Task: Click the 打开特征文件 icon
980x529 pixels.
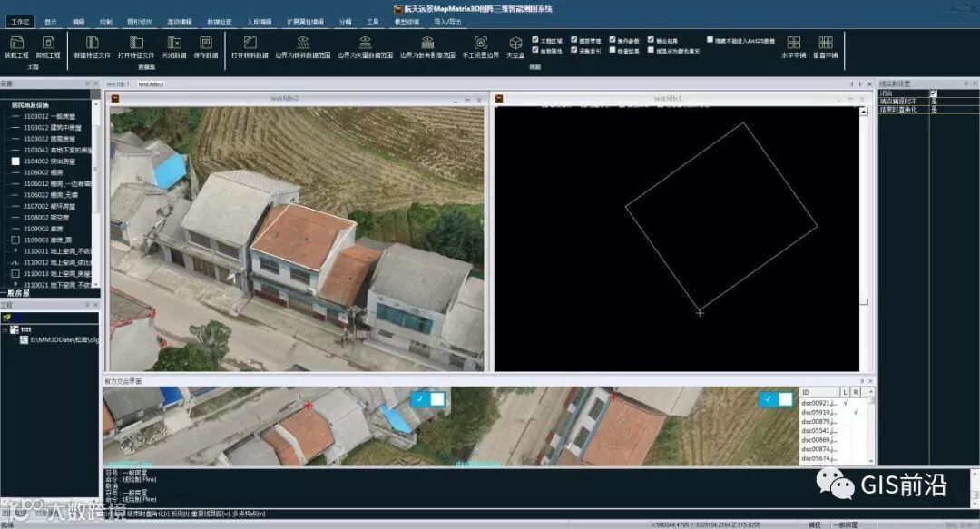Action: tap(136, 43)
